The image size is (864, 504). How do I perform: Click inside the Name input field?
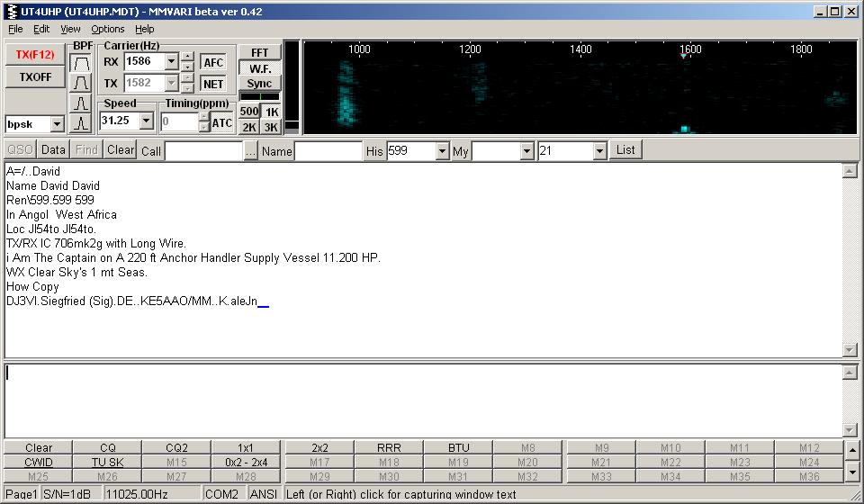pos(328,151)
